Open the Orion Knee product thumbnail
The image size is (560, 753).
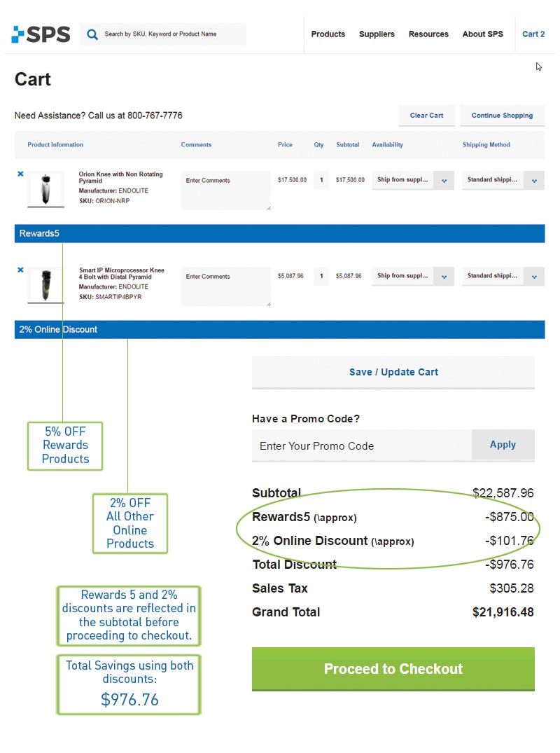45,189
